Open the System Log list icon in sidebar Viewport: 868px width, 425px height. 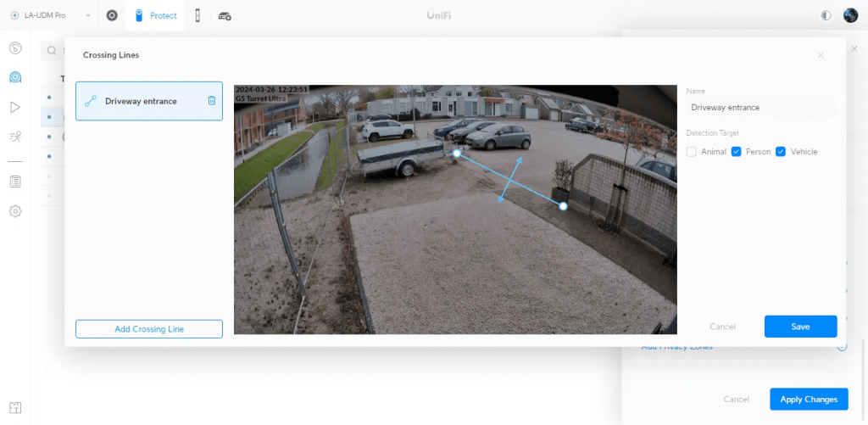[15, 182]
